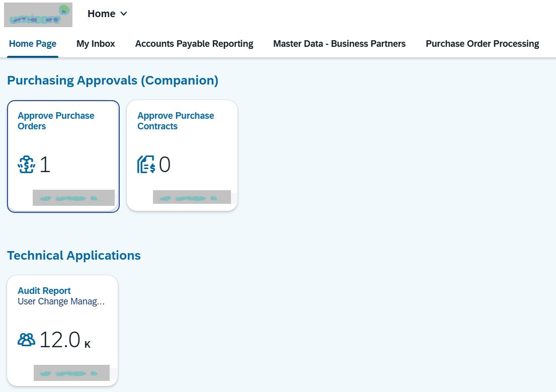Viewport: 556px width, 392px height.
Task: Expand the chevron arrow beside Home
Action: pyautogui.click(x=124, y=14)
